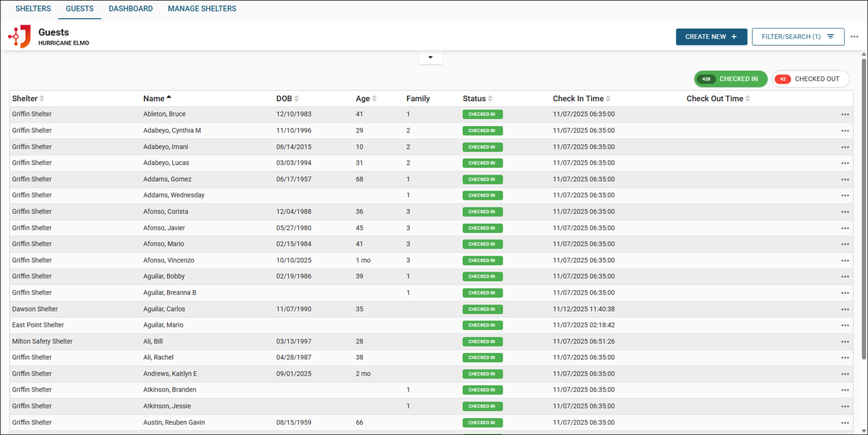Click the Juvare logo icon

pyautogui.click(x=20, y=37)
